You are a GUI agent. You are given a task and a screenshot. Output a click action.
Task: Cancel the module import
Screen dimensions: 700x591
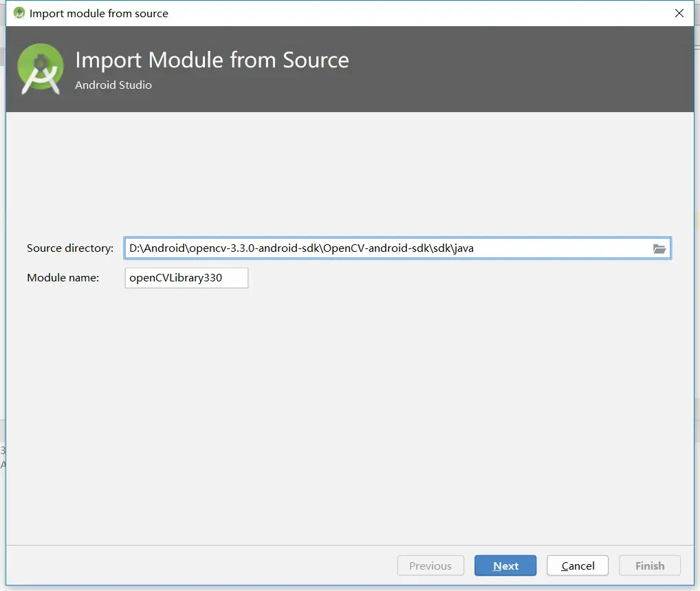tap(578, 566)
